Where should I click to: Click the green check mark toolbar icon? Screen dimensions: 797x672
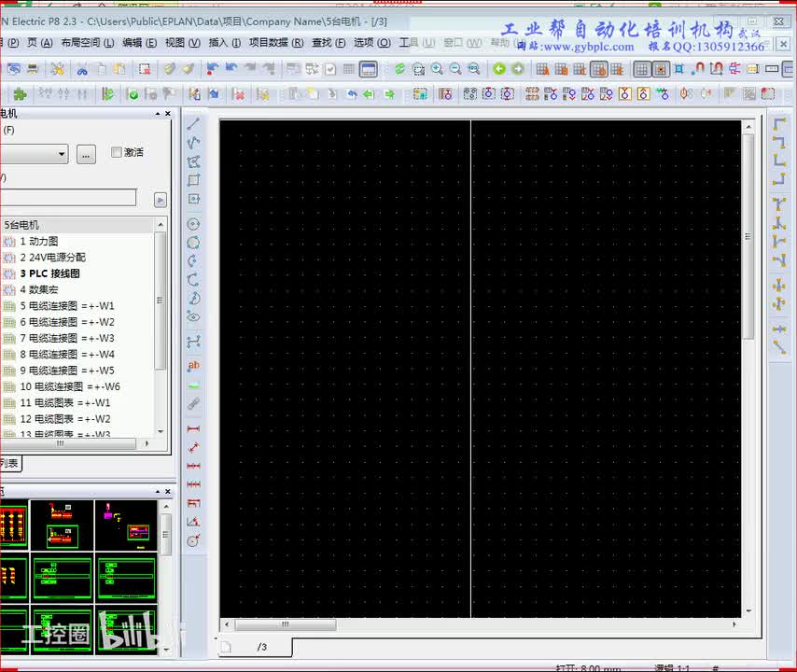(x=133, y=94)
